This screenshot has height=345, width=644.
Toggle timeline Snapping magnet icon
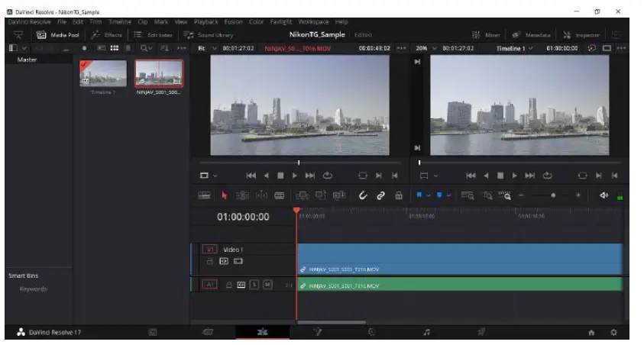click(x=362, y=195)
